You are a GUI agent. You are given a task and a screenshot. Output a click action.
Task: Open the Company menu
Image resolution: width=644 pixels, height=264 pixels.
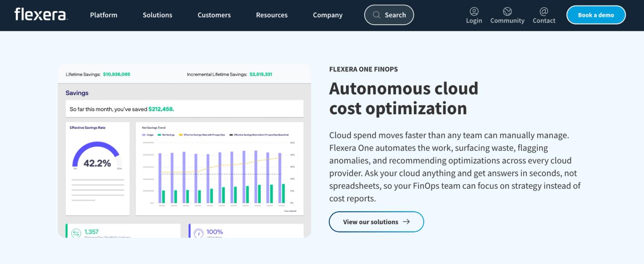(x=328, y=15)
